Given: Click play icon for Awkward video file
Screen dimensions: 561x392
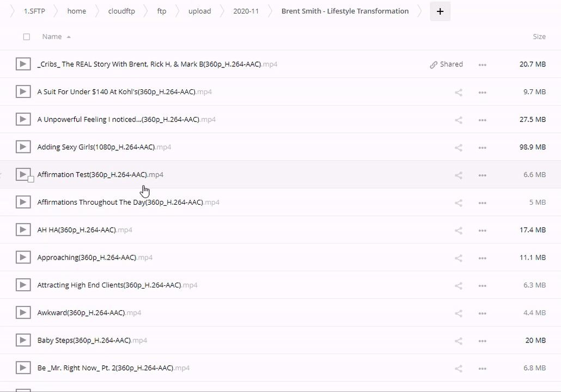Looking at the screenshot, I should click(23, 313).
